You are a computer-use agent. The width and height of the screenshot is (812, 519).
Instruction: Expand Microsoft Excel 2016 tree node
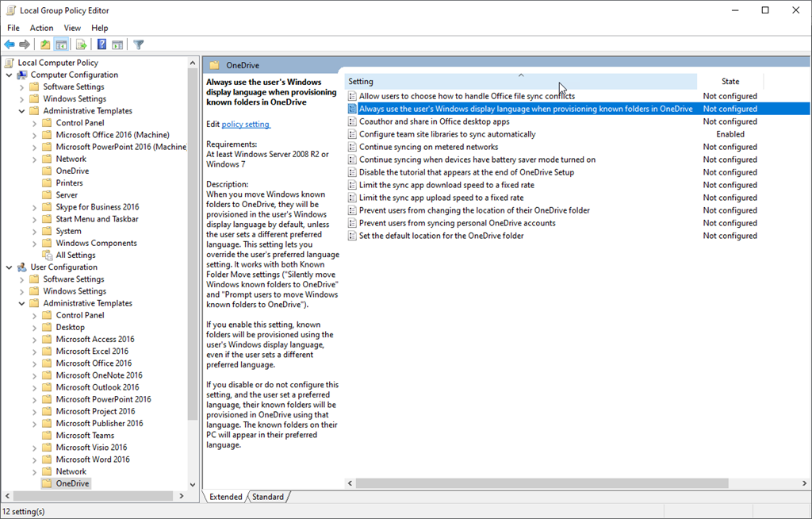[x=34, y=351]
